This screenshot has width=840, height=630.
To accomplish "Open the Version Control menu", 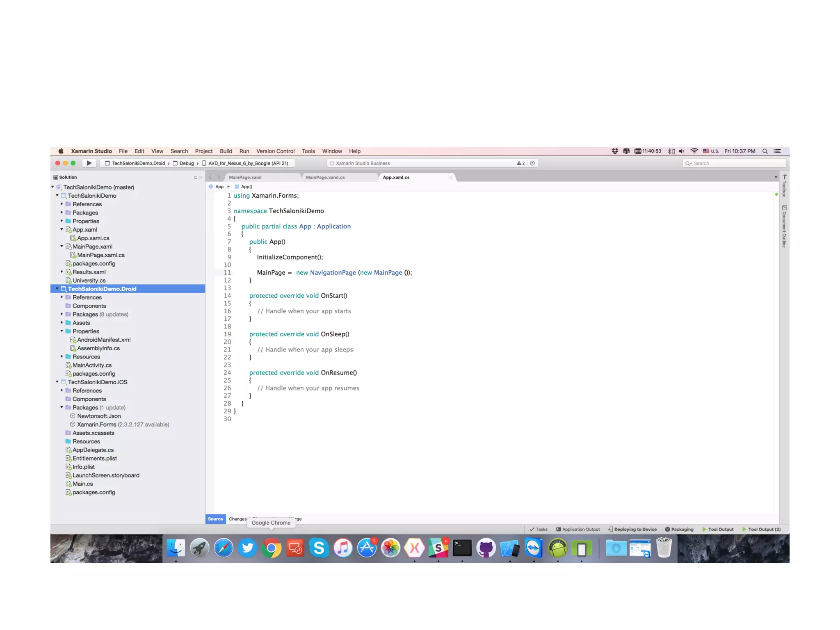I will pyautogui.click(x=275, y=151).
